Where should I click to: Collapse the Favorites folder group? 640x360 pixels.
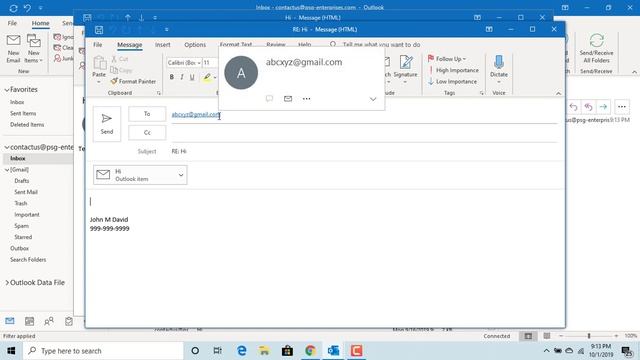7,90
